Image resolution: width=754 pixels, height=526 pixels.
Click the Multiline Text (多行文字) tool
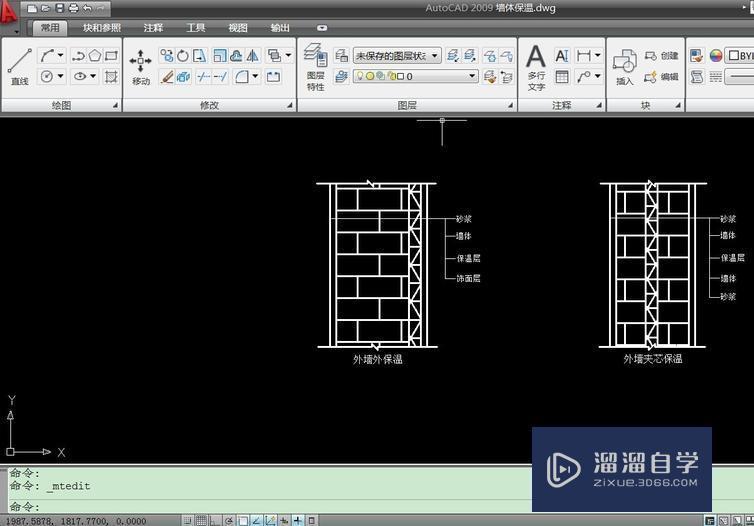pos(536,67)
